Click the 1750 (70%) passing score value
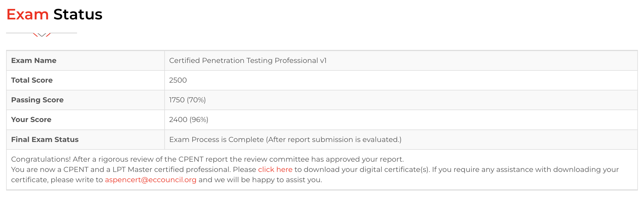The height and width of the screenshot is (198, 644). tap(187, 100)
